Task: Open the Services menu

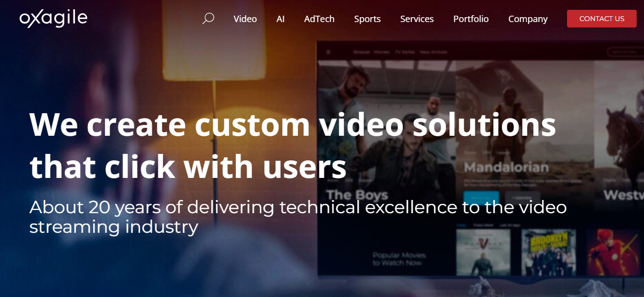Action: click(417, 19)
